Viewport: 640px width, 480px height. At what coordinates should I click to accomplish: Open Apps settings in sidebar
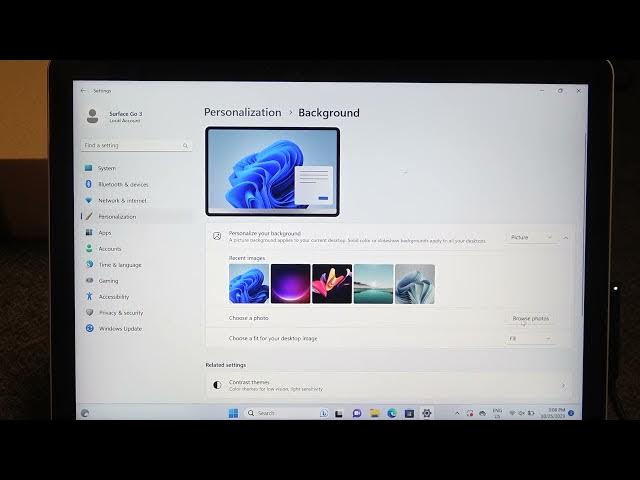click(136, 233)
